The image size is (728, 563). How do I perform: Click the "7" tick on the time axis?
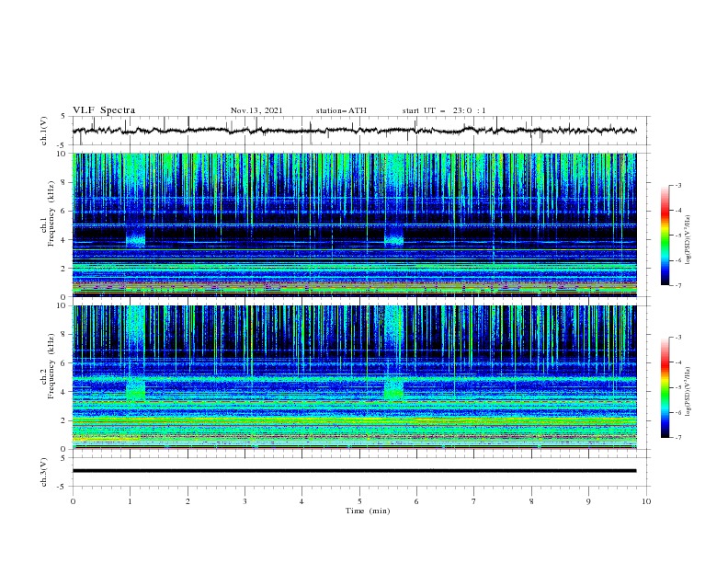tap(474, 501)
